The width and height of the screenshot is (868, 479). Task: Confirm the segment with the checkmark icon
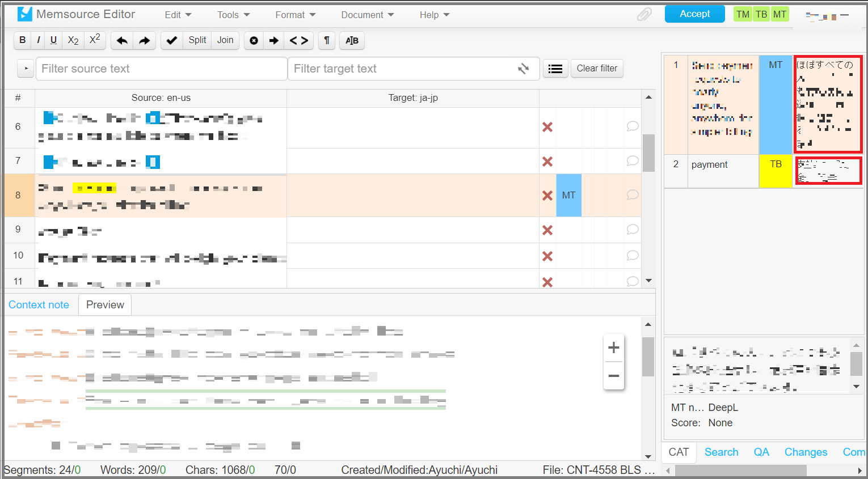point(172,40)
